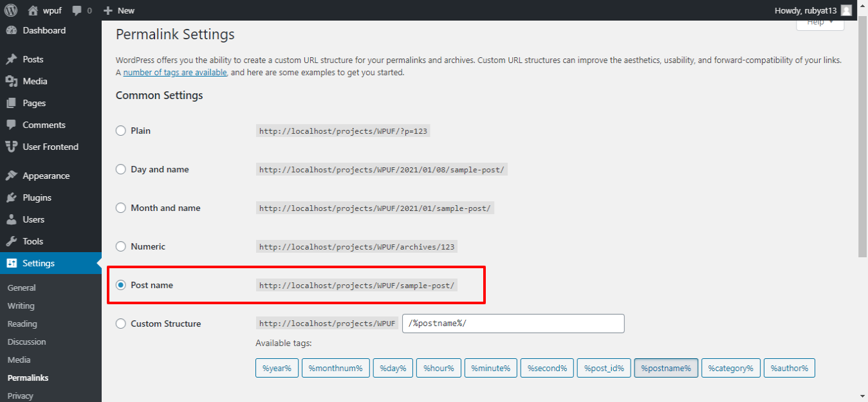Open the Permalinks submenu item
The height and width of the screenshot is (402, 868).
(x=28, y=378)
